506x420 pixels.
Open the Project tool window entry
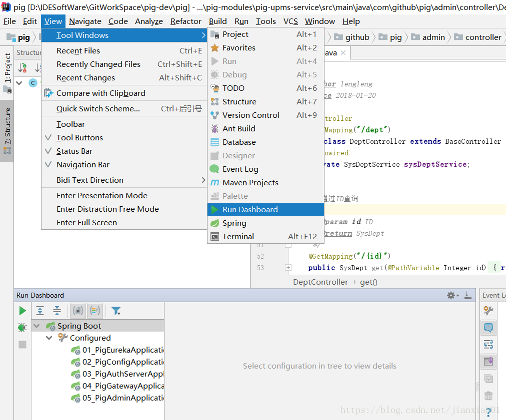tap(265, 34)
